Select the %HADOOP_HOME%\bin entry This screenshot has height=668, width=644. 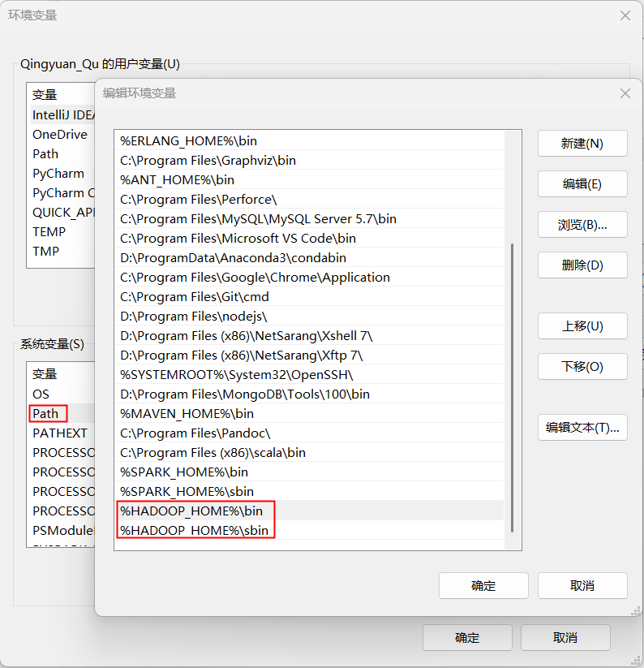tap(309, 511)
